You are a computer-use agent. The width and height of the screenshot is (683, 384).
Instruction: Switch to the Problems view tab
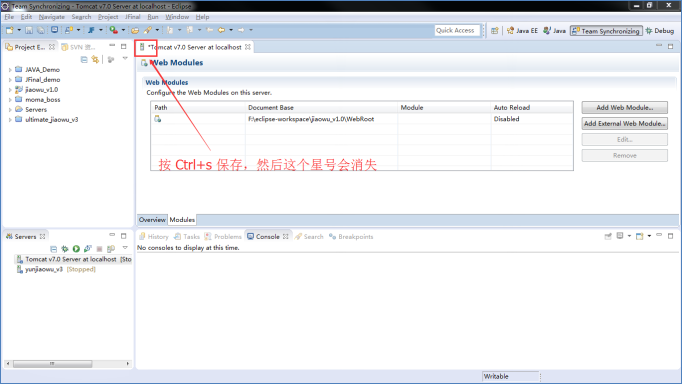223,236
